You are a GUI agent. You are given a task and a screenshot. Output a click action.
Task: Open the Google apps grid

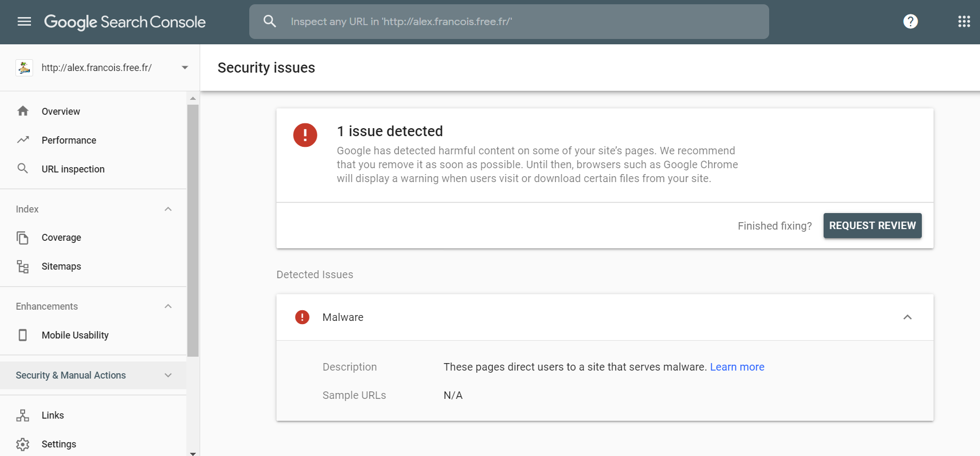coord(963,21)
